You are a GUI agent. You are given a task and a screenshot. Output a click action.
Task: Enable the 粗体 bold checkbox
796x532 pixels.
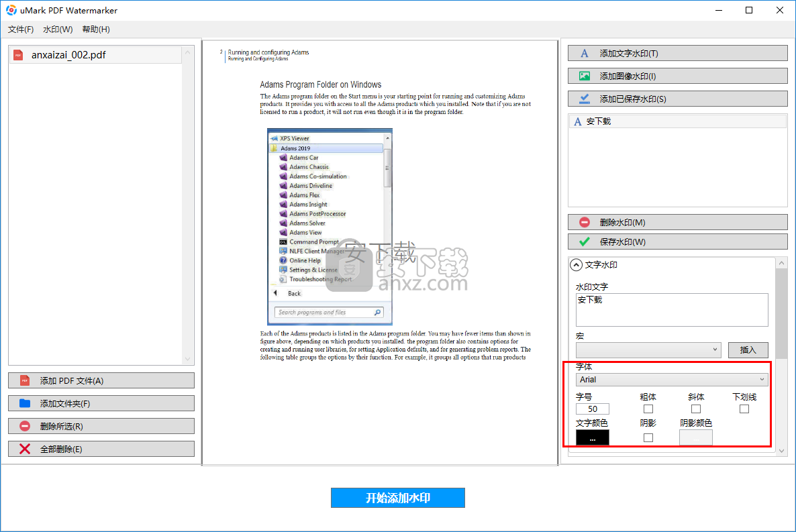(648, 409)
